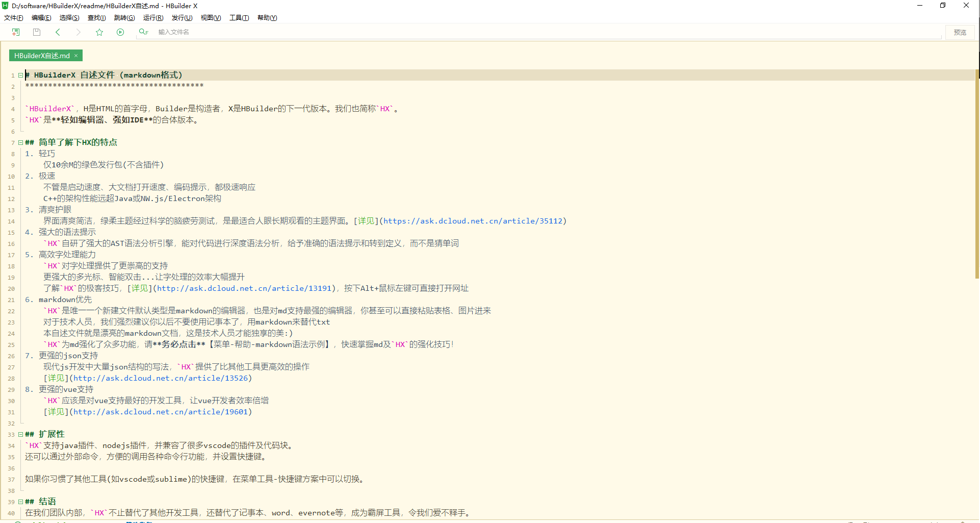The height and width of the screenshot is (523, 980).
Task: Click the article/13191 link on line 20
Action: 245,288
